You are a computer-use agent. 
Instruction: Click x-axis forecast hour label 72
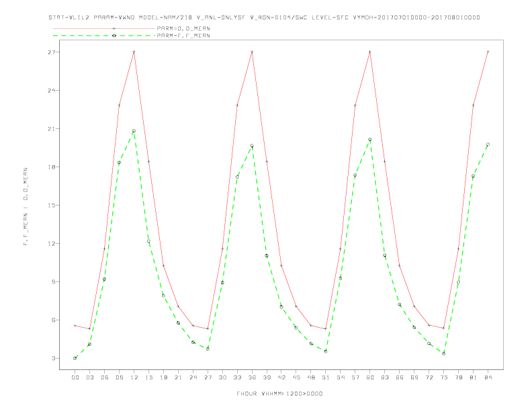pos(429,377)
